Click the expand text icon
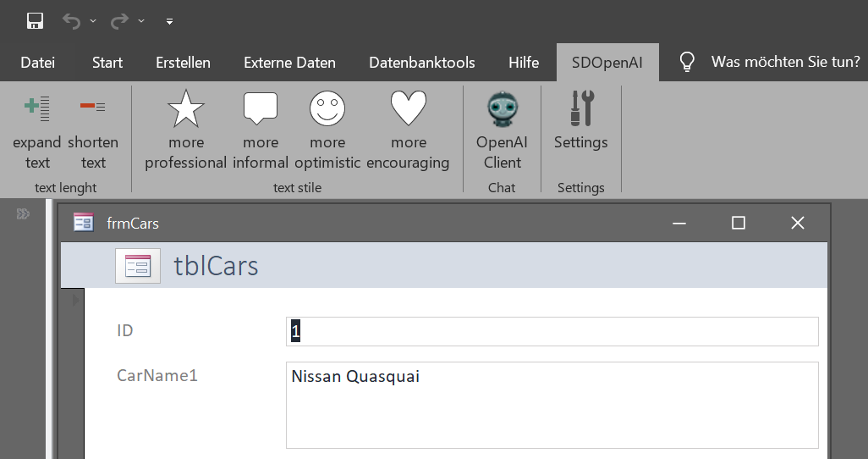Screen dimensions: 868x459 pos(37,108)
